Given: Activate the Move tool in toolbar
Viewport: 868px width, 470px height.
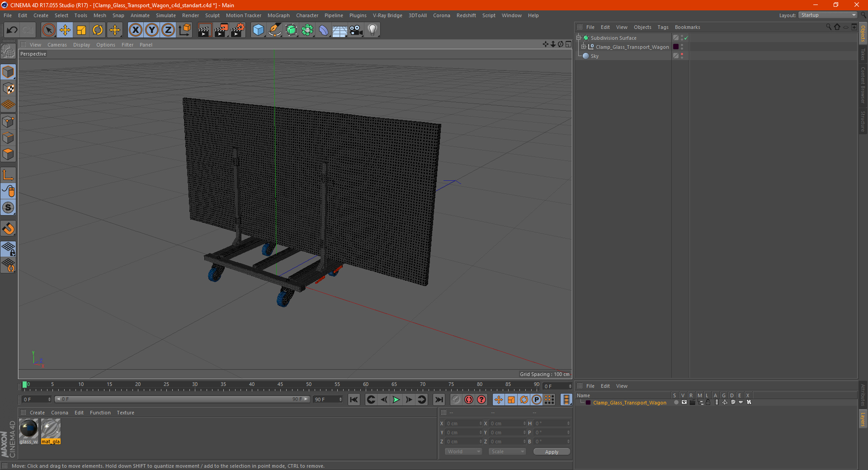Looking at the screenshot, I should (x=65, y=30).
